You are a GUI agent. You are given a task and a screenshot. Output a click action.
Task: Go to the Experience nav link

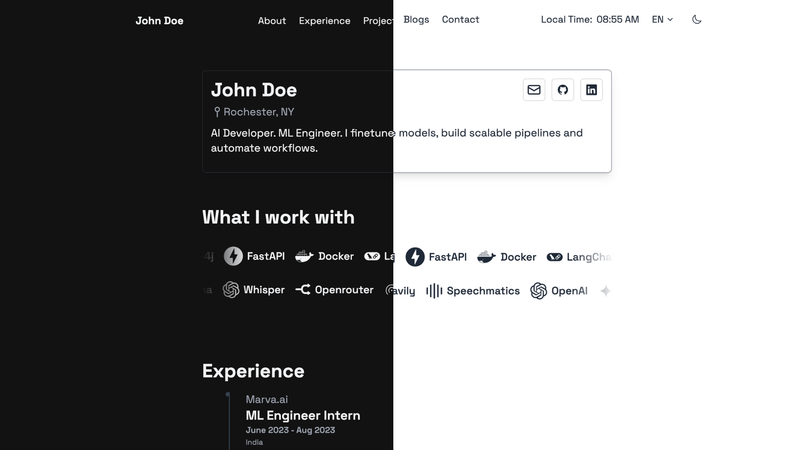click(324, 21)
